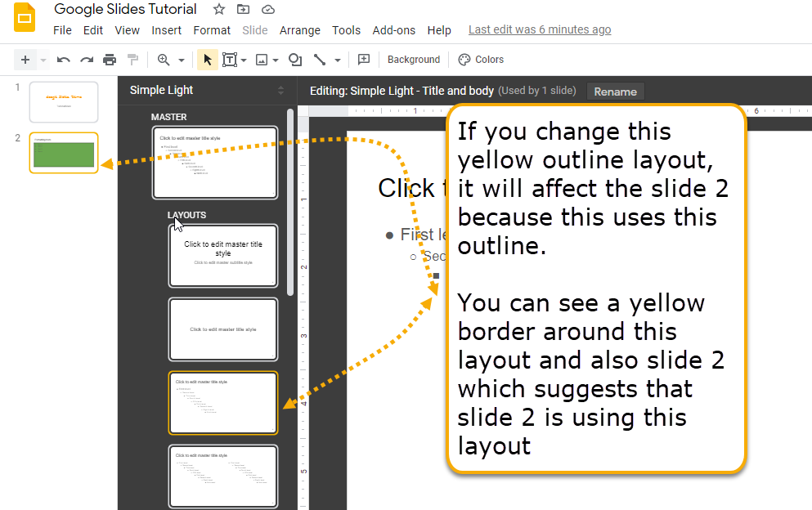This screenshot has width=812, height=510.
Task: Open the Simple Light theme switcher arrows
Action: [x=280, y=91]
